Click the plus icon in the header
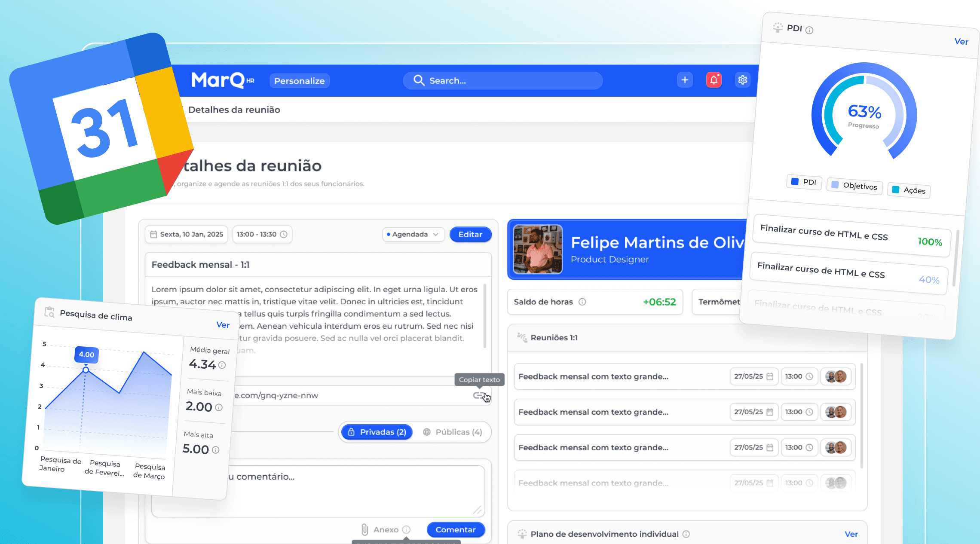The width and height of the screenshot is (980, 544). pyautogui.click(x=685, y=80)
